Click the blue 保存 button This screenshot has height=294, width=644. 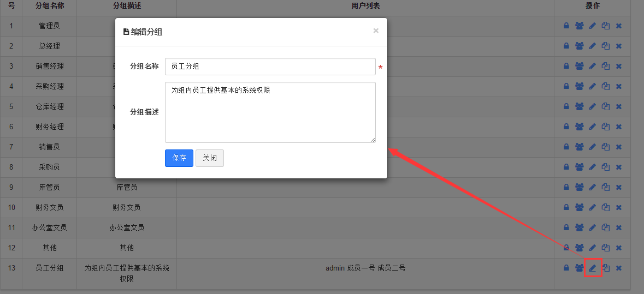[179, 158]
